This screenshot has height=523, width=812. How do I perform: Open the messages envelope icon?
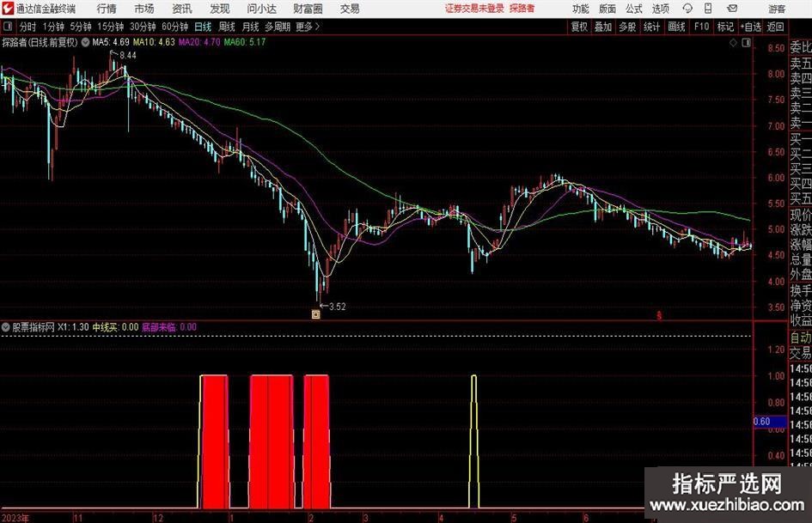732,9
